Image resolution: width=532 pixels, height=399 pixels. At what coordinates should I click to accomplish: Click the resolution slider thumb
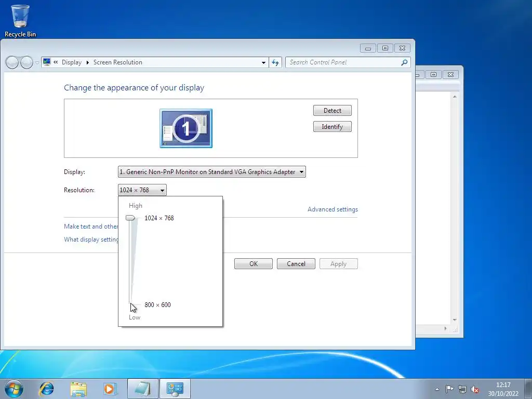[130, 218]
